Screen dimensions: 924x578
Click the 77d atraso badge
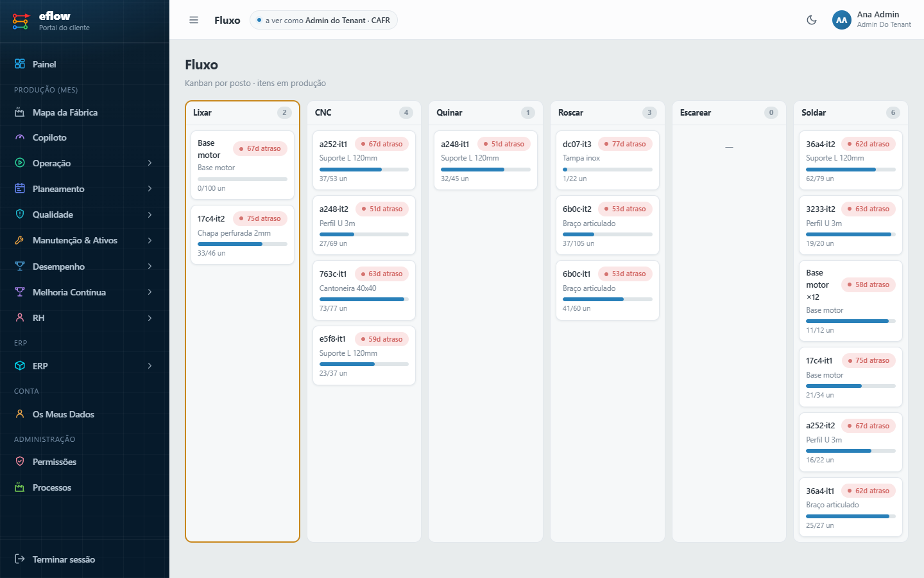pyautogui.click(x=624, y=144)
